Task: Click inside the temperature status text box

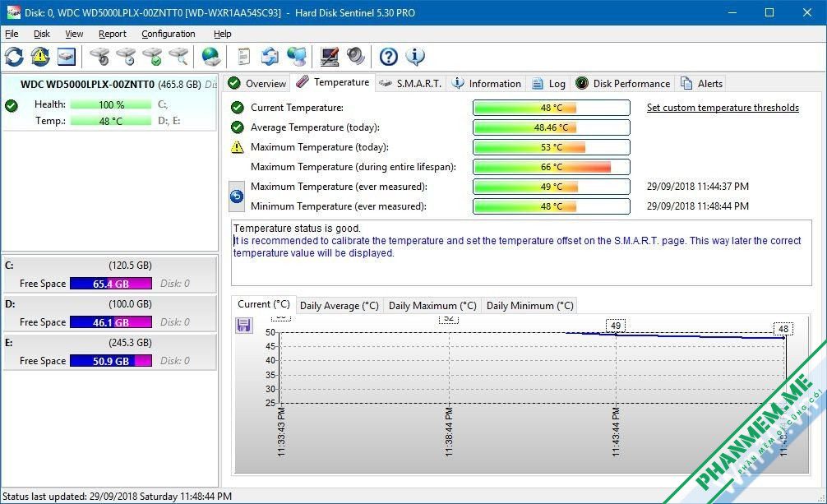Action: click(x=521, y=252)
